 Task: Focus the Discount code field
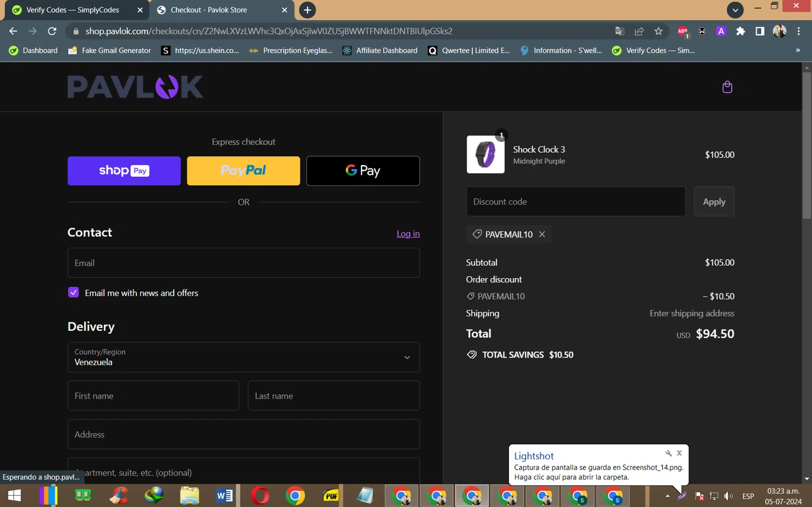(x=576, y=201)
